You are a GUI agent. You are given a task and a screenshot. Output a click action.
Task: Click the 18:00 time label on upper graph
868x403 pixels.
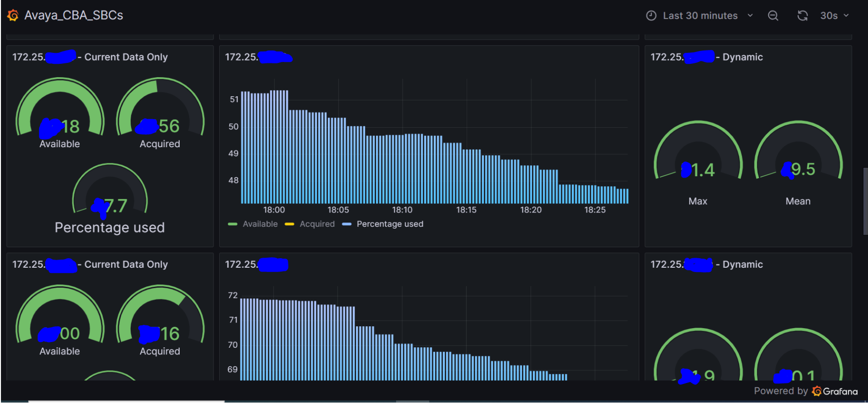tap(274, 210)
